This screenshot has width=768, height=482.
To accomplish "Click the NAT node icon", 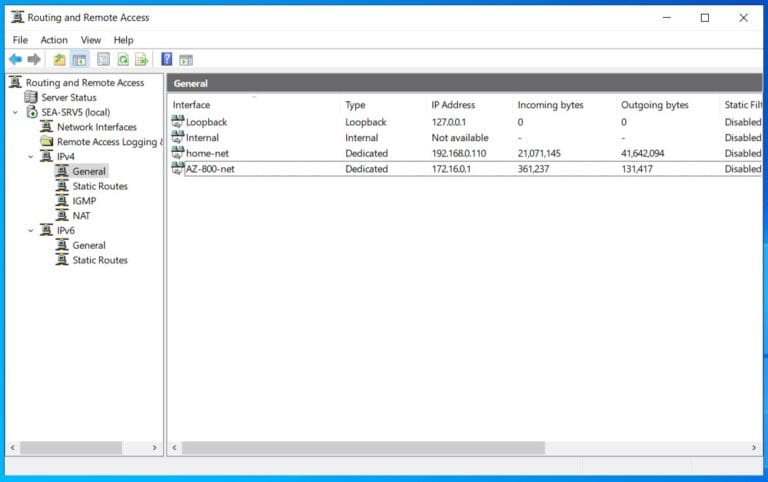I will point(62,216).
